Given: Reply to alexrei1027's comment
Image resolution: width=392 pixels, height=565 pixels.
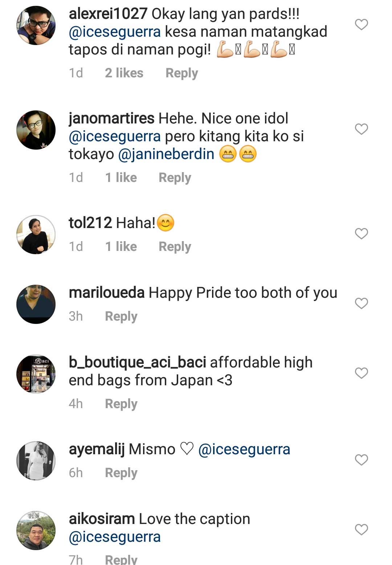Looking at the screenshot, I should 181,73.
